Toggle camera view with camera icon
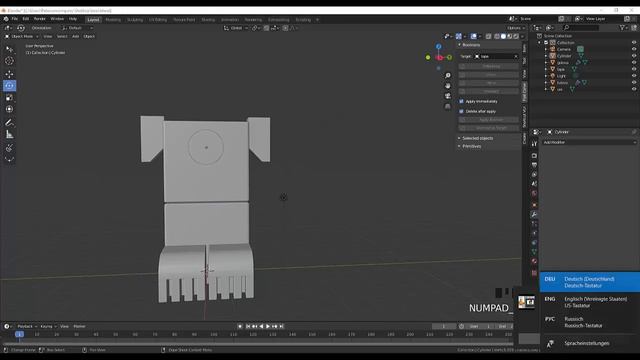Screen dimensions: 640x360 pyautogui.click(x=448, y=96)
